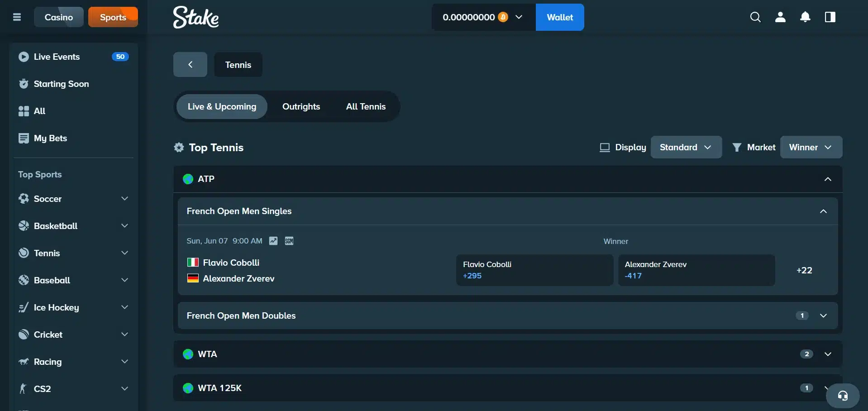Click the CS2 icon in sidebar

click(x=24, y=388)
